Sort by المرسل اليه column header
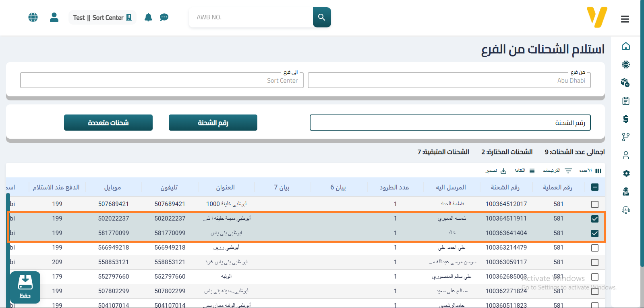The width and height of the screenshot is (644, 308). pyautogui.click(x=451, y=187)
